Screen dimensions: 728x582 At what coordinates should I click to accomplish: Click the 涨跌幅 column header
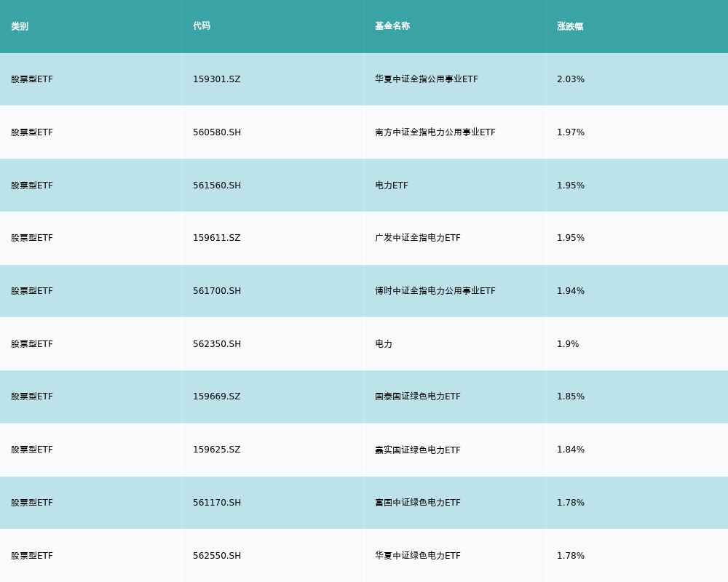pyautogui.click(x=570, y=26)
